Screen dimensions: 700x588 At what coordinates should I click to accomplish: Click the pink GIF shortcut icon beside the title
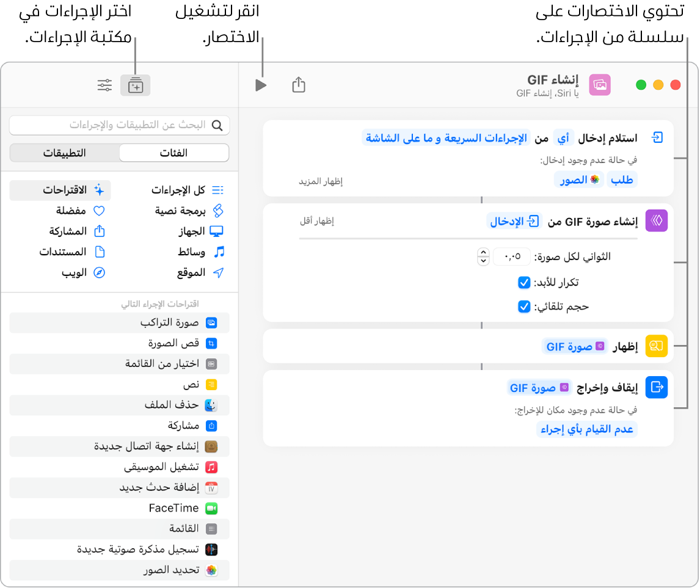tap(599, 85)
